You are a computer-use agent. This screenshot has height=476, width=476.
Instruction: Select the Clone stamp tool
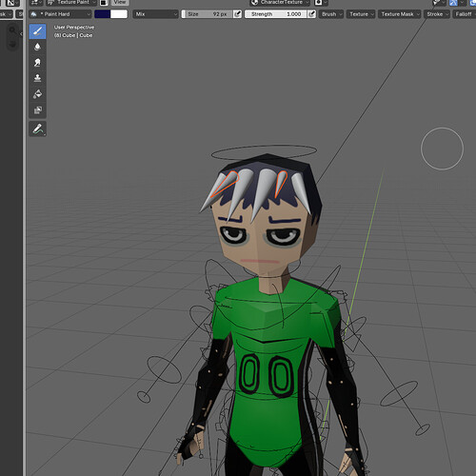click(37, 78)
